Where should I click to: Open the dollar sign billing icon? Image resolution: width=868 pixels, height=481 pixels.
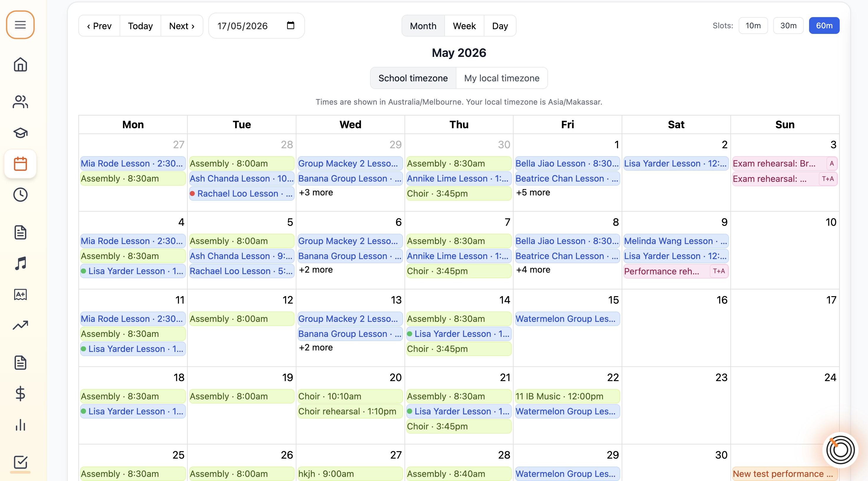click(x=20, y=394)
